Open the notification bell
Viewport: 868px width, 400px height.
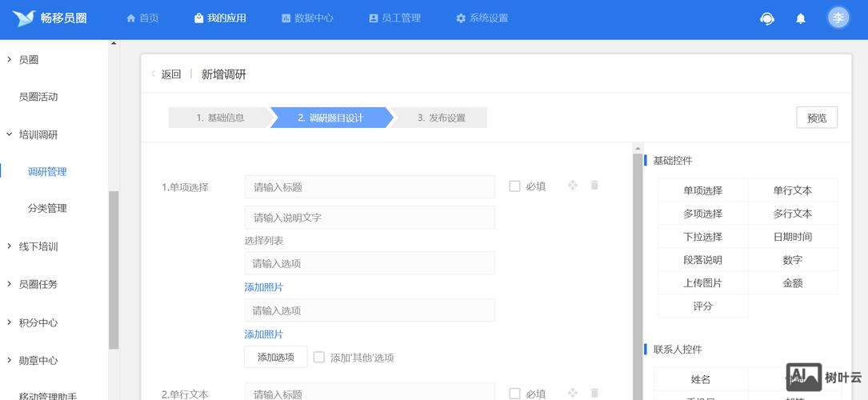coord(801,18)
